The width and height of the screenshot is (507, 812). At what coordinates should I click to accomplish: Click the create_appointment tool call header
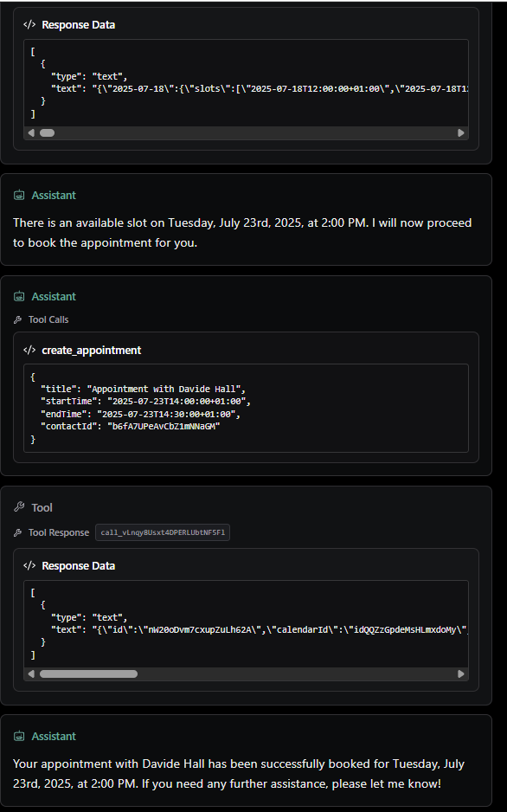[91, 350]
